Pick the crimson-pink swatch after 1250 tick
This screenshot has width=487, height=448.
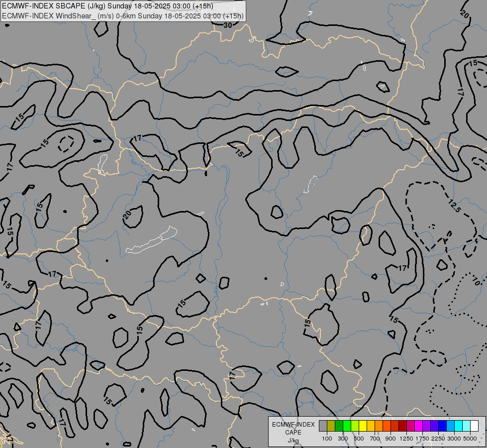point(410,426)
